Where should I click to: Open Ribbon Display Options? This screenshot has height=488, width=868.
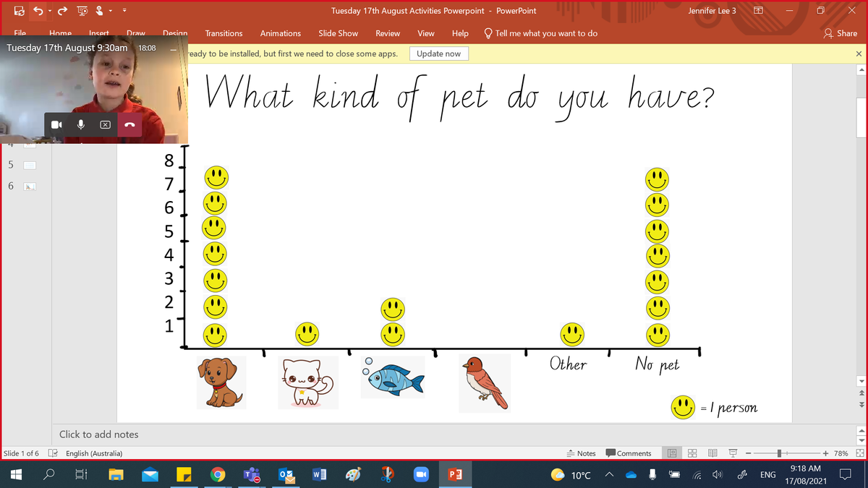click(757, 11)
